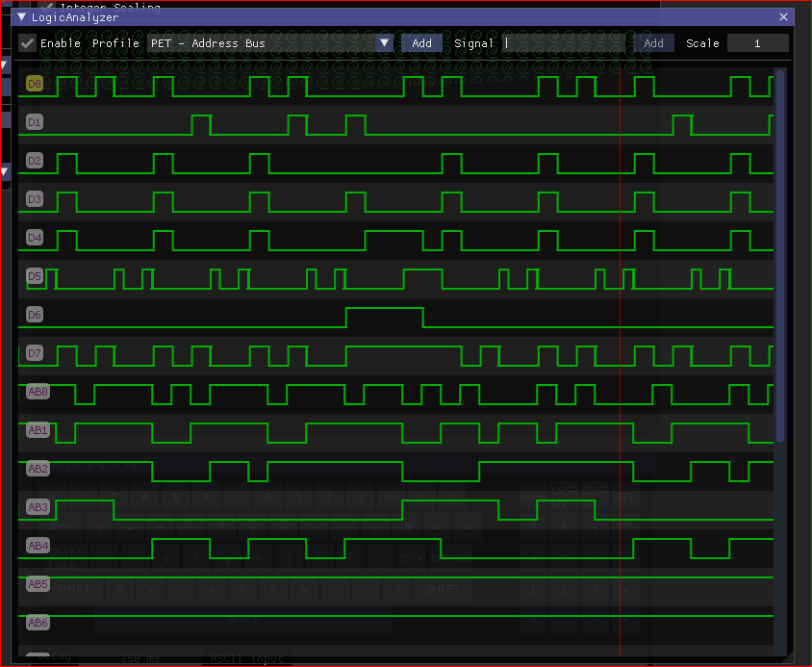The width and height of the screenshot is (812, 667).
Task: Select the D6 channel label
Action: tap(35, 315)
